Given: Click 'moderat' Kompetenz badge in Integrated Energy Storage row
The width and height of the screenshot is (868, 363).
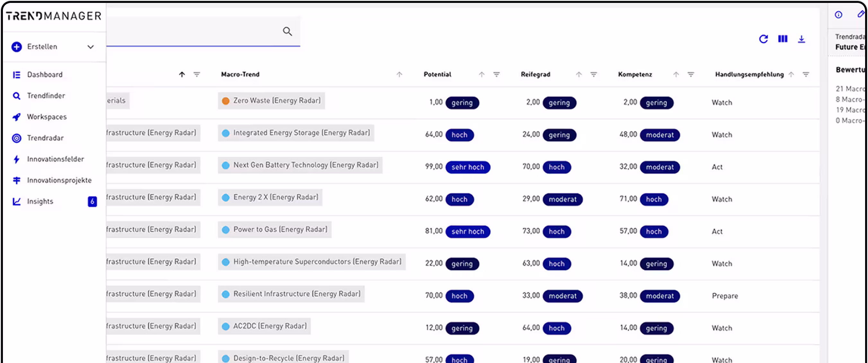Looking at the screenshot, I should coord(660,135).
